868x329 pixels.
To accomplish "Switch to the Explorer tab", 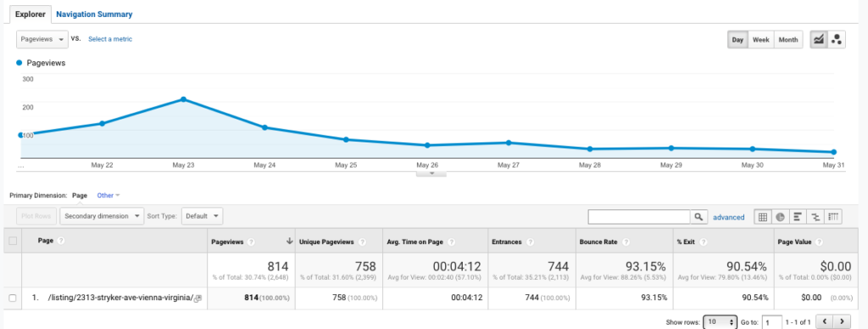I will click(x=30, y=14).
